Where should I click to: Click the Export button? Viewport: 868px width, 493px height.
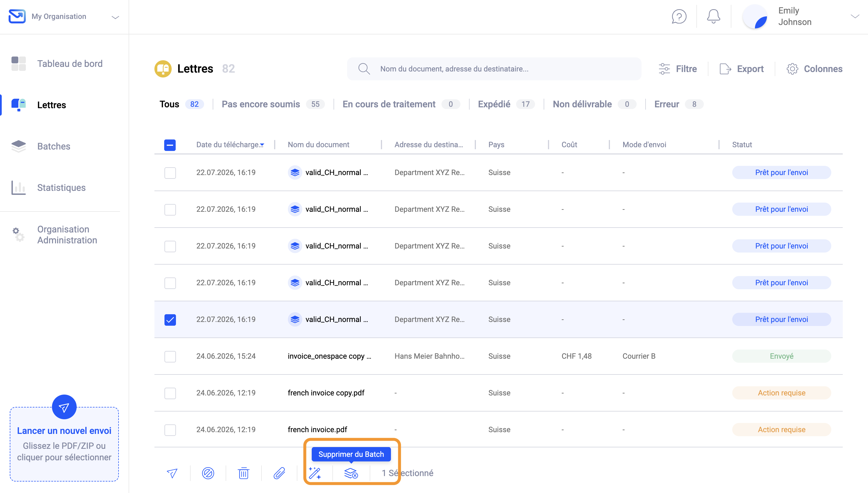click(x=741, y=69)
